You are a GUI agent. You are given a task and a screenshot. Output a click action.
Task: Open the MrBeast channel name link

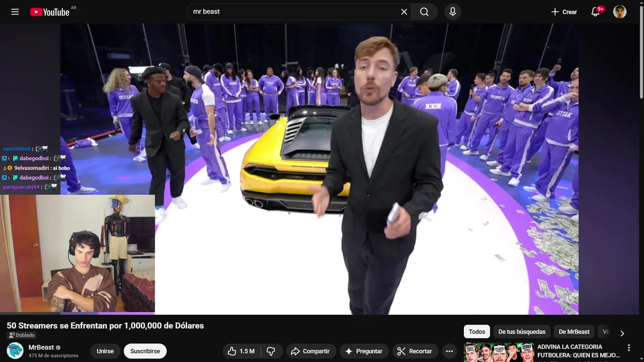41,347
